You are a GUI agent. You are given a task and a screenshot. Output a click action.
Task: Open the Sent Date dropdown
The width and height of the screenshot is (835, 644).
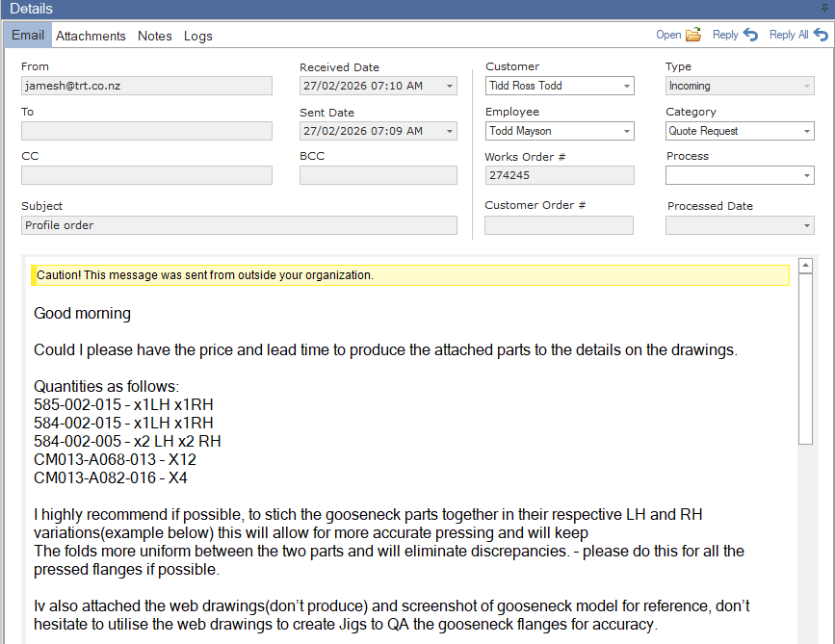coord(448,131)
